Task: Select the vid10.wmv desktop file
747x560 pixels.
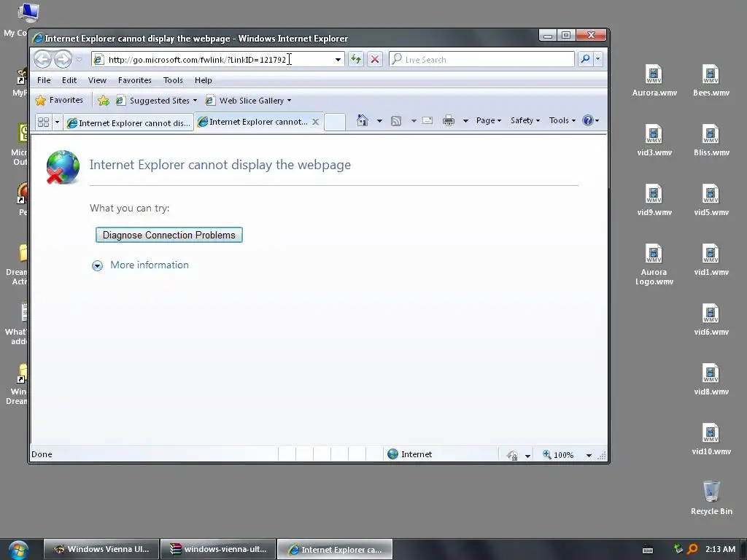Action: pyautogui.click(x=711, y=439)
